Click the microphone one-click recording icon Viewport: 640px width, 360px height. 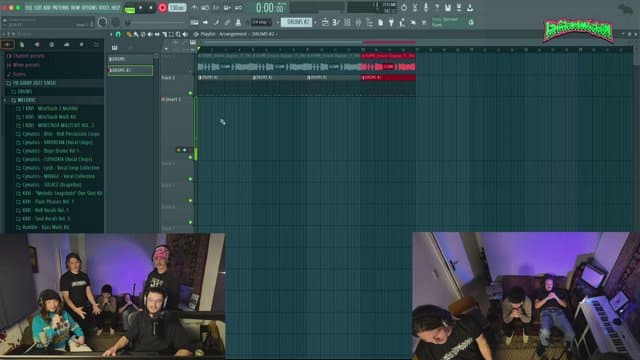click(x=426, y=8)
